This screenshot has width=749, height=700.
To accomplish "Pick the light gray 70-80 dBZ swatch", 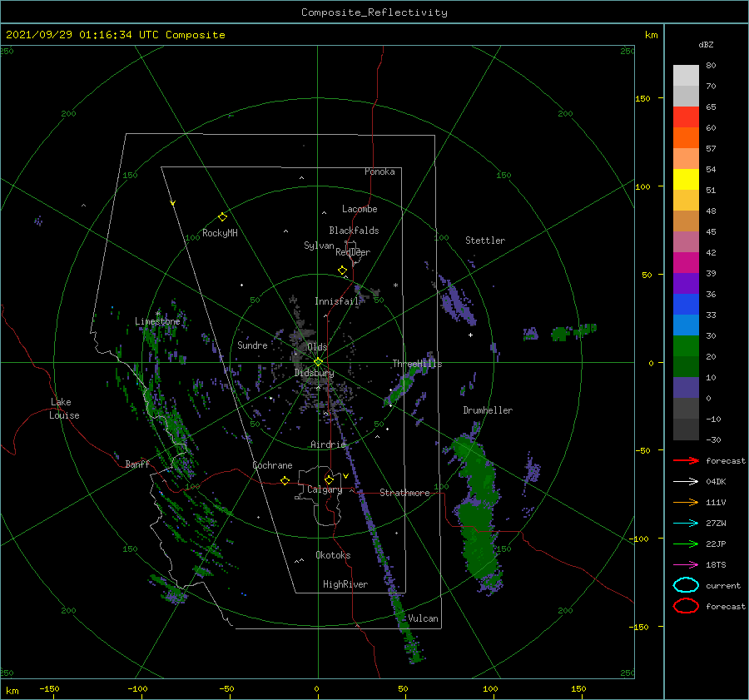I will (686, 76).
